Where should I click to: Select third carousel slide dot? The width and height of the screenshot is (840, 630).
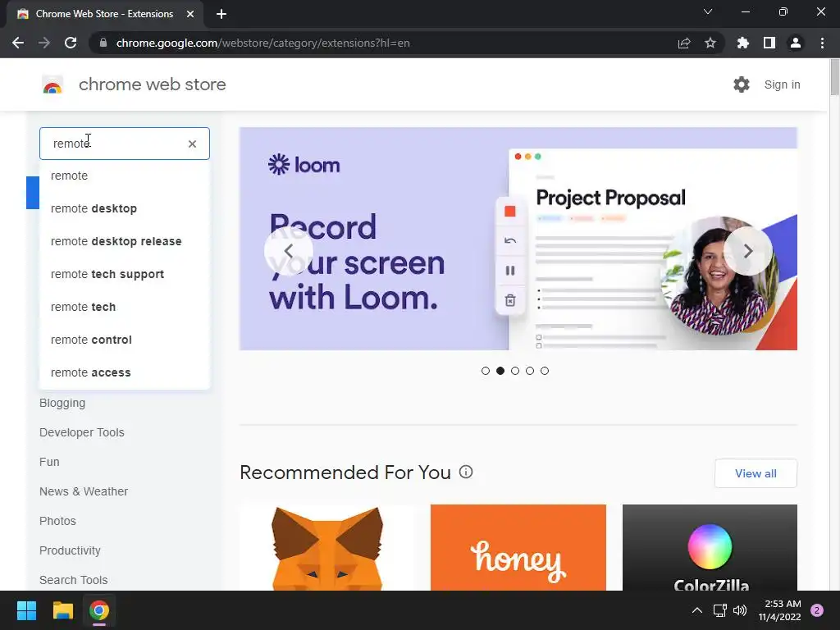tap(515, 371)
